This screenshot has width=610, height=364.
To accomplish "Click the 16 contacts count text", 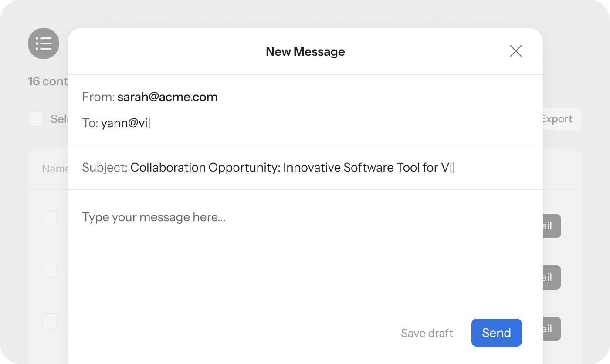I will point(48,81).
